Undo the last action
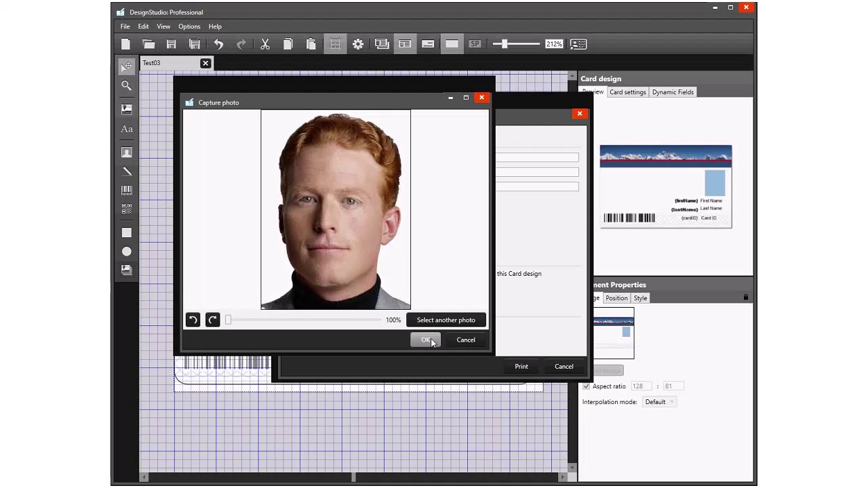The image size is (868, 488). [x=218, y=44]
